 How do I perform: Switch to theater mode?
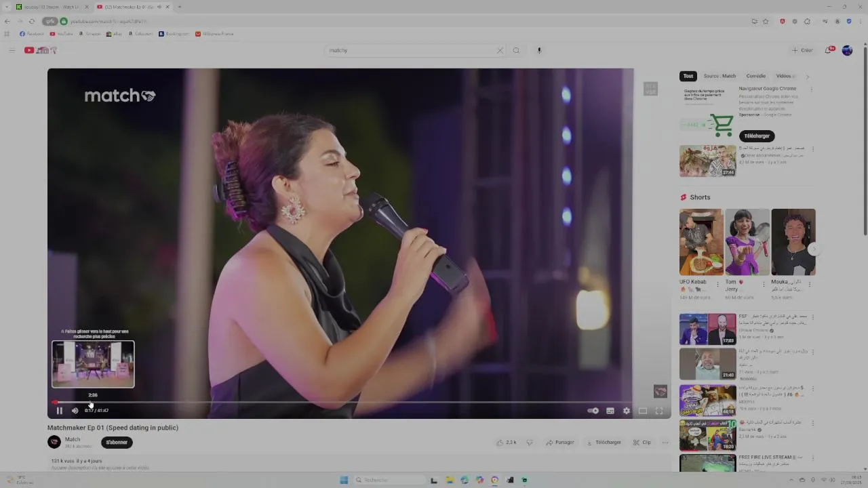[642, 410]
